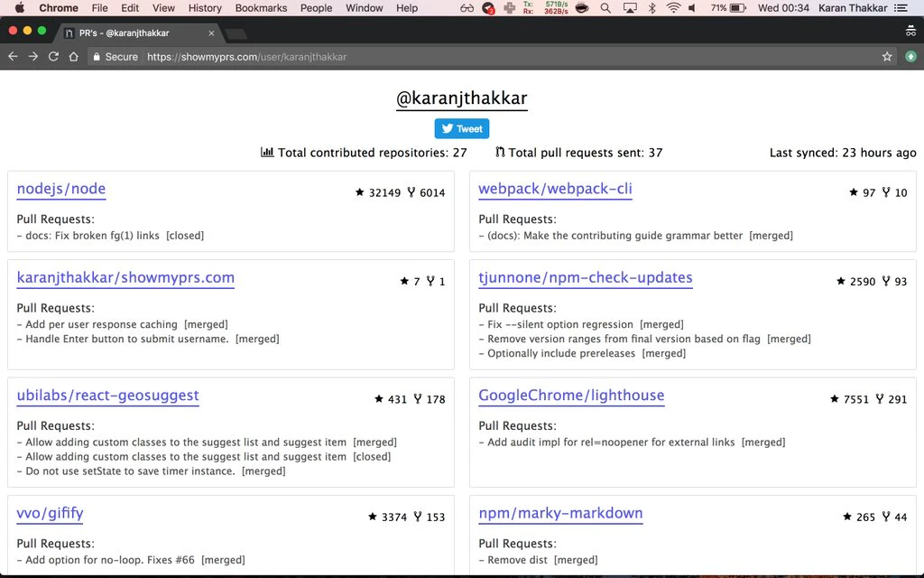Open the GoogleChrome/lighthouse repository link
The width and height of the screenshot is (924, 578).
click(x=571, y=396)
